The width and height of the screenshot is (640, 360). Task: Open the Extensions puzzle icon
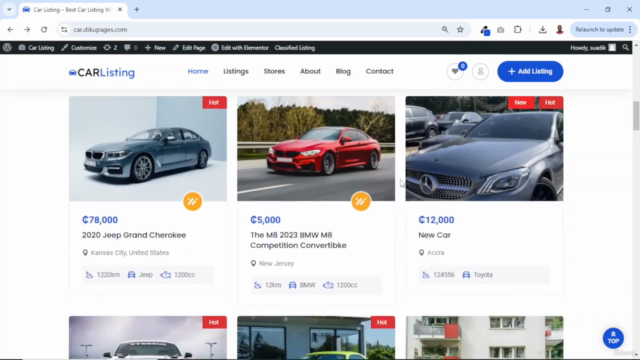coord(518,29)
